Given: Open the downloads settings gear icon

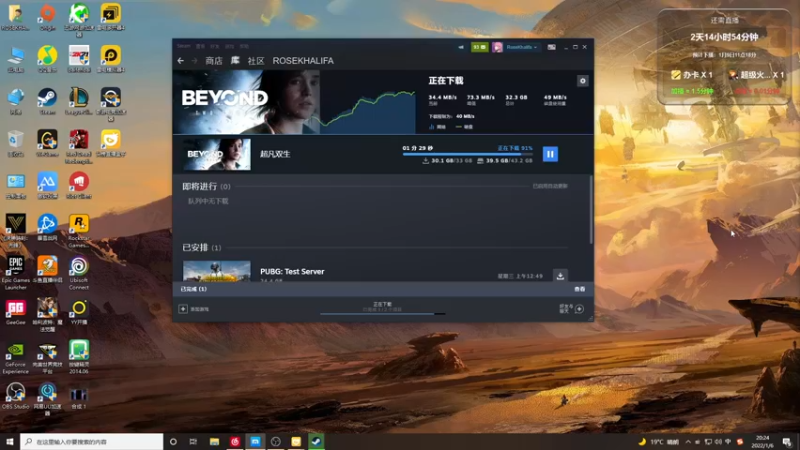Looking at the screenshot, I should point(582,81).
